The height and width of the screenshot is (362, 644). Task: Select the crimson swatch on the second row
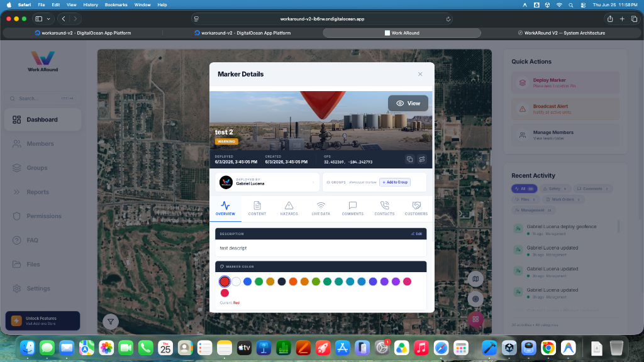coord(225,293)
